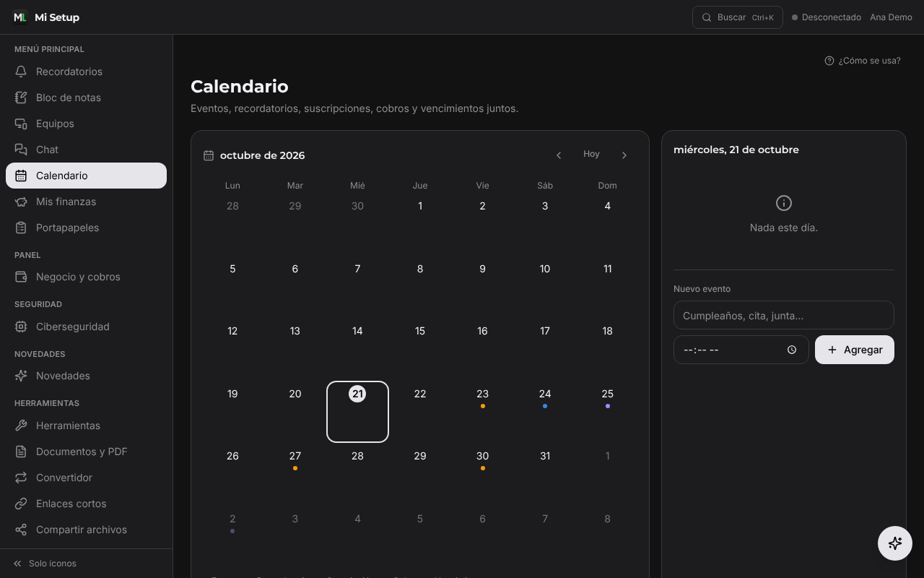Select October 23 on calendar
The image size is (924, 578).
pyautogui.click(x=482, y=411)
